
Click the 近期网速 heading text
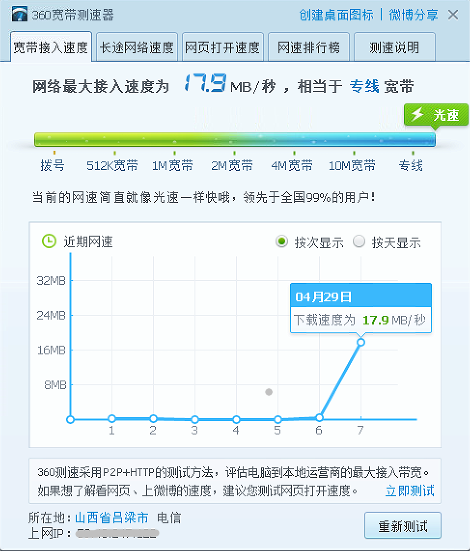click(88, 242)
